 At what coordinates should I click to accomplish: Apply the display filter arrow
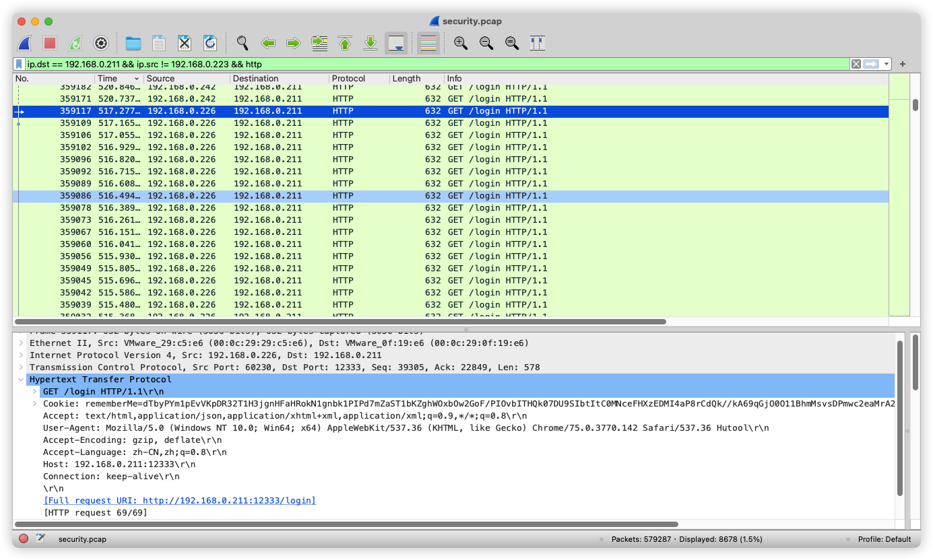(x=872, y=64)
